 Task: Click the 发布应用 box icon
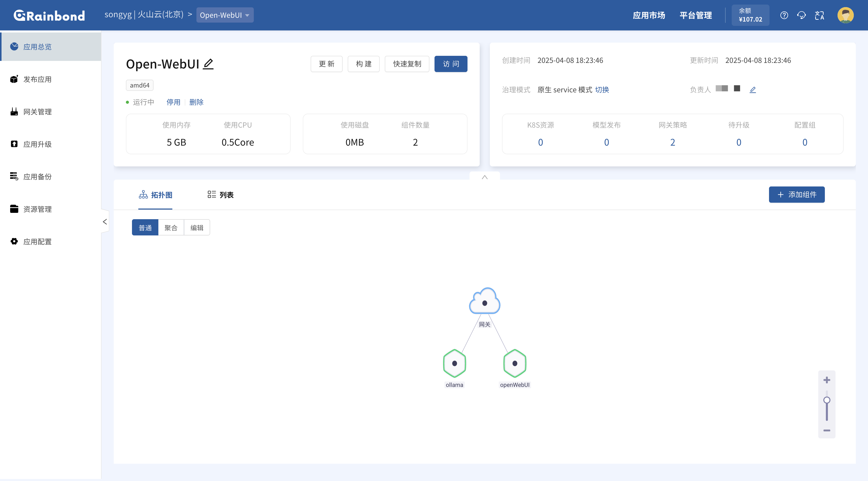[x=14, y=79]
